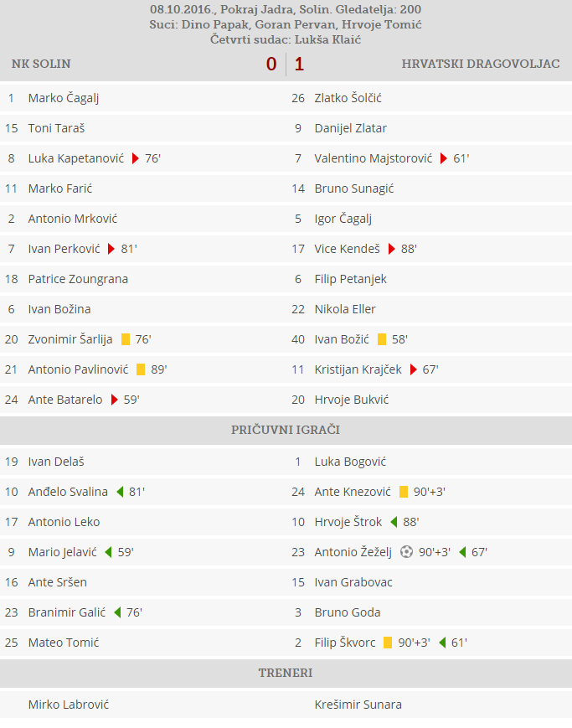Click the yellow card icon next to Zvonimir Šarlija
The image size is (572, 728).
[x=126, y=339]
